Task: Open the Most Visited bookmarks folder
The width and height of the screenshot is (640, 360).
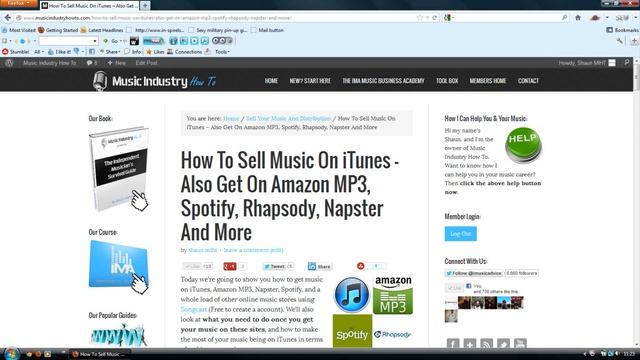Action: (x=19, y=30)
